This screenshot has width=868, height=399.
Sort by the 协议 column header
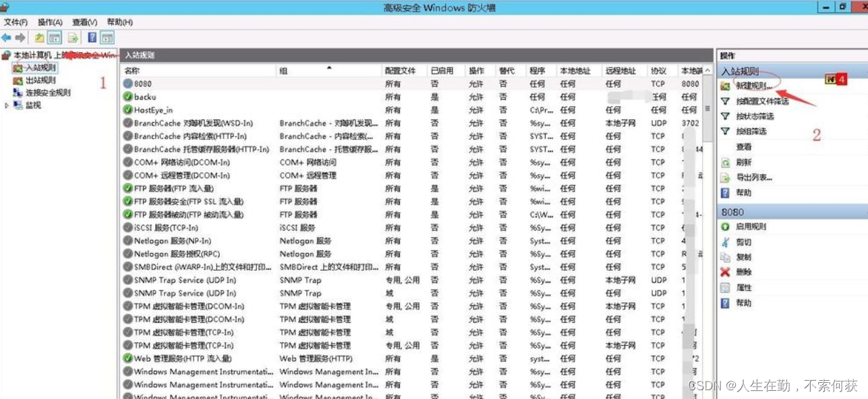(x=662, y=70)
